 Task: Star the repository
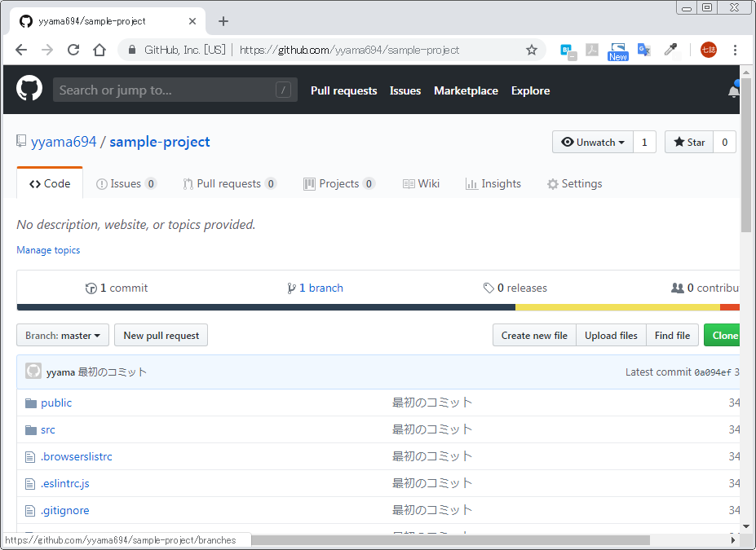click(x=689, y=142)
